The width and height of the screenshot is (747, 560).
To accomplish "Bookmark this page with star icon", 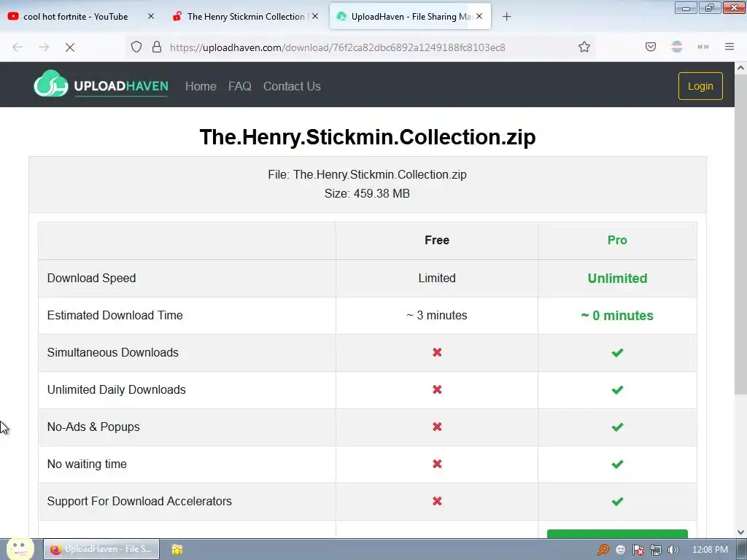I will point(584,47).
